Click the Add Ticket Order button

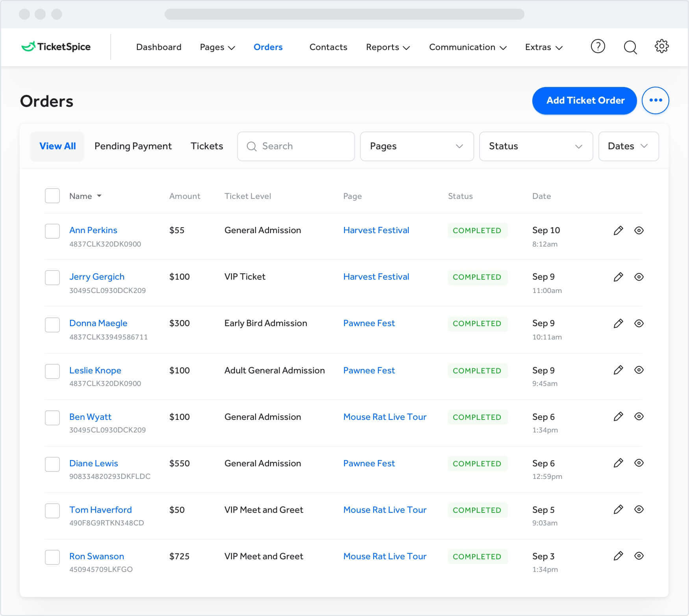click(584, 100)
